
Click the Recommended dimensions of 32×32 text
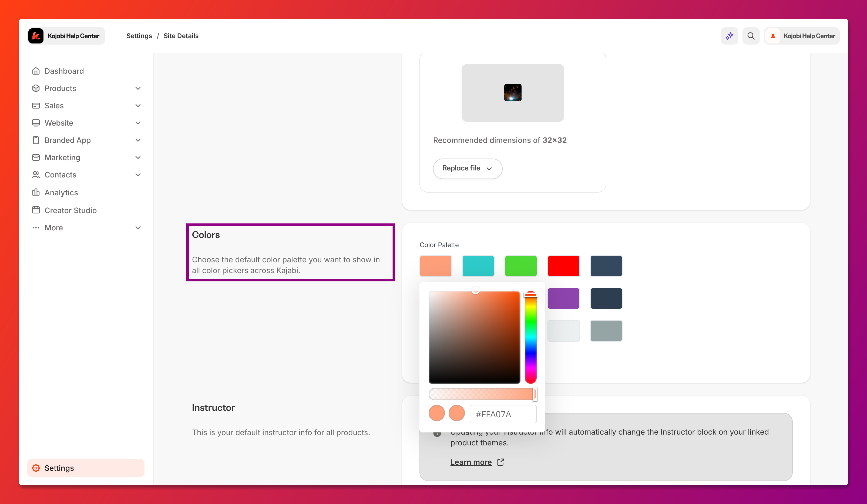(500, 140)
